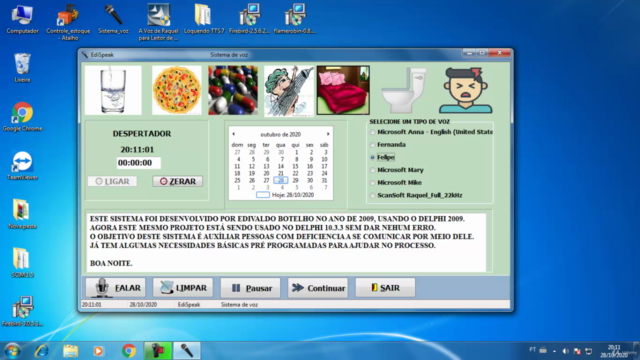Image resolution: width=640 pixels, height=360 pixels.
Task: Click the red bed picture
Action: (343, 90)
